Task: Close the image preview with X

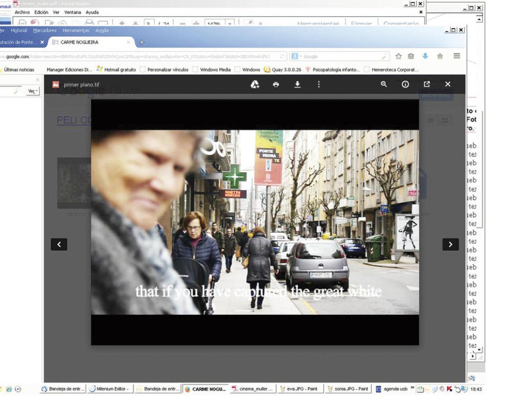Action: point(448,84)
